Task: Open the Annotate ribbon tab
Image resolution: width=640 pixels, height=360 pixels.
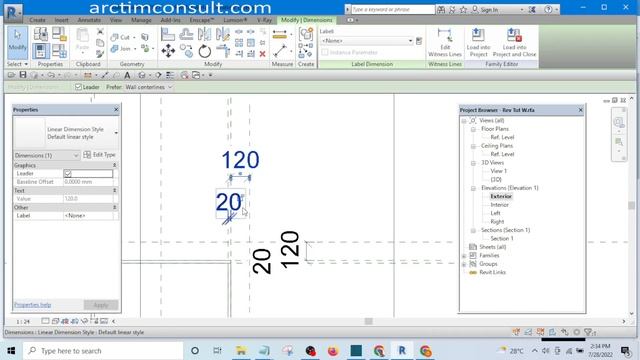Action: [x=89, y=20]
